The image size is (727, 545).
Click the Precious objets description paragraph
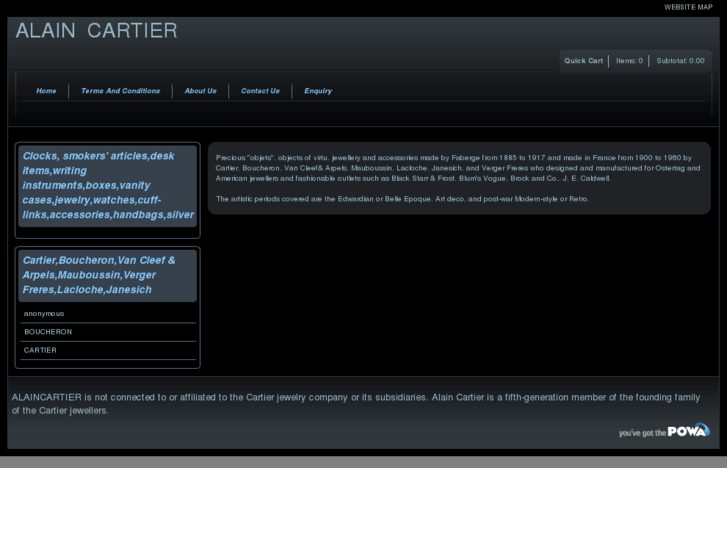(458, 168)
